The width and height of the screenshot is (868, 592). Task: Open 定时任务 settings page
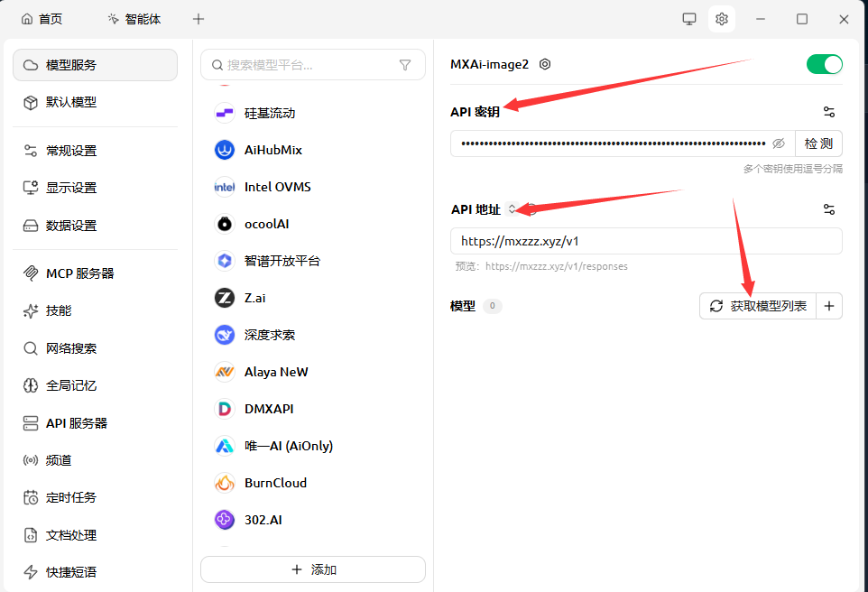pos(96,497)
